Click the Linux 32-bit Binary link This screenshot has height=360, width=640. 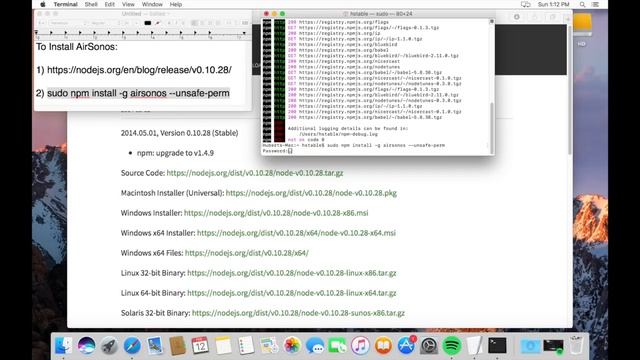pos(291,273)
